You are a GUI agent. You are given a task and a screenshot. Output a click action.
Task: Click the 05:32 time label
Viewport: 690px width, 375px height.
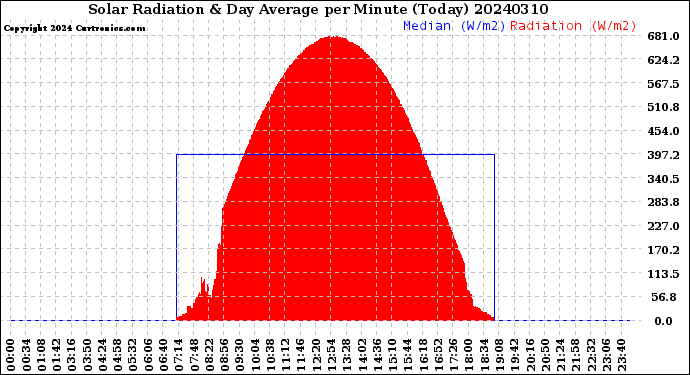coord(133,355)
